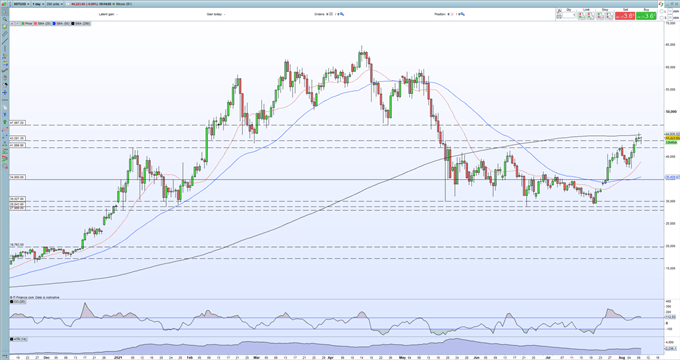The height and width of the screenshot is (360, 680).
Task: Select the red ellipse drawing tool
Action: pyautogui.click(x=5, y=130)
